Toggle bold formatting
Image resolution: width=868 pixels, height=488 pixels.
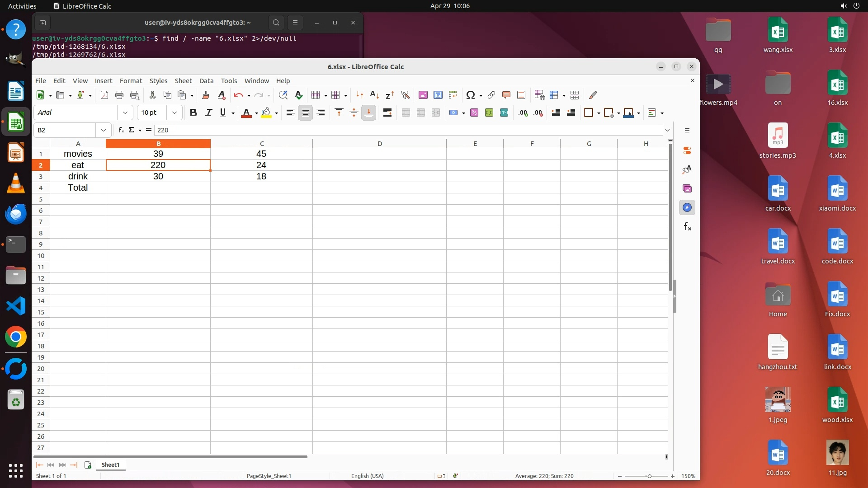click(x=193, y=113)
